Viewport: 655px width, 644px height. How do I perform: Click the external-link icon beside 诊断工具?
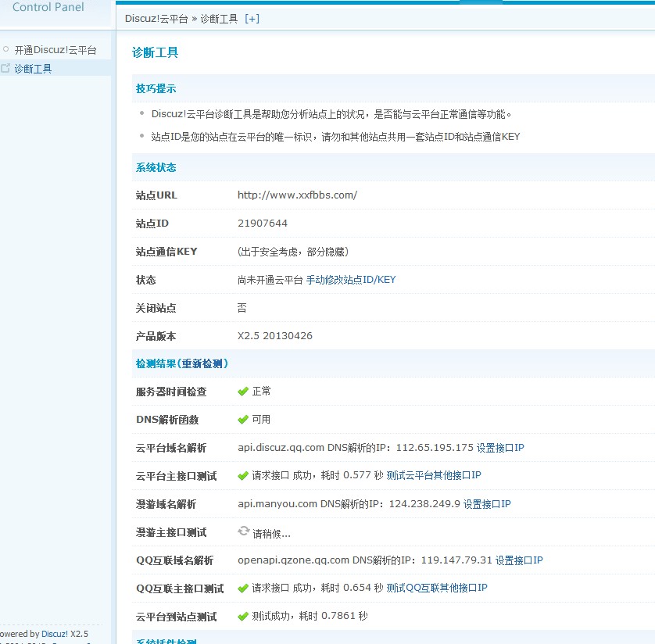tap(5, 68)
